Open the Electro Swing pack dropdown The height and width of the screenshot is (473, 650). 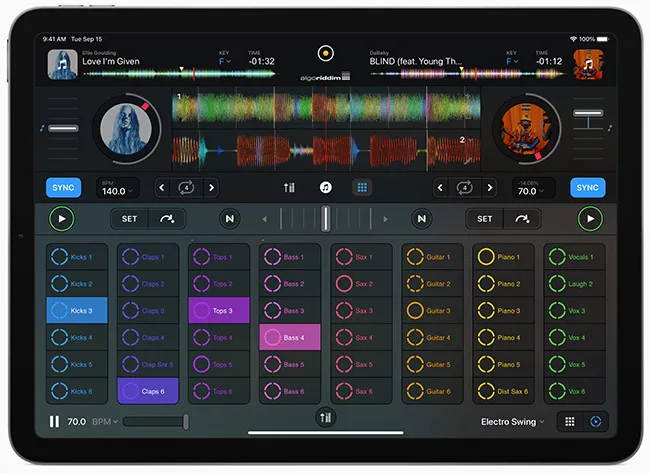(x=512, y=422)
